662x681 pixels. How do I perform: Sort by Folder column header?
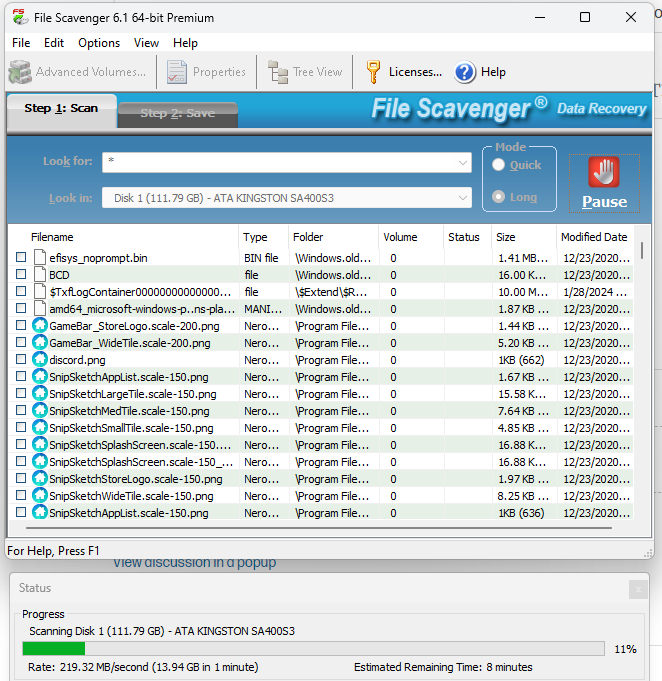coord(308,237)
